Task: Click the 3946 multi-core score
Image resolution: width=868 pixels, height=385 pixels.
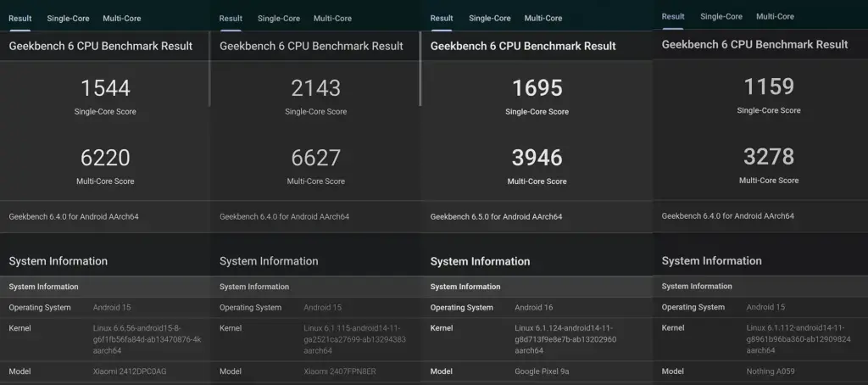Action: pyautogui.click(x=537, y=158)
